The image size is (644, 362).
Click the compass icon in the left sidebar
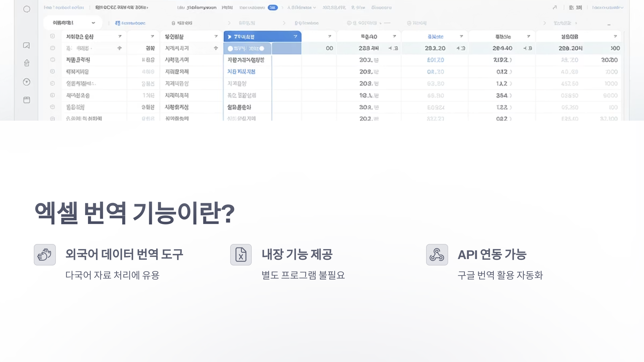(27, 81)
